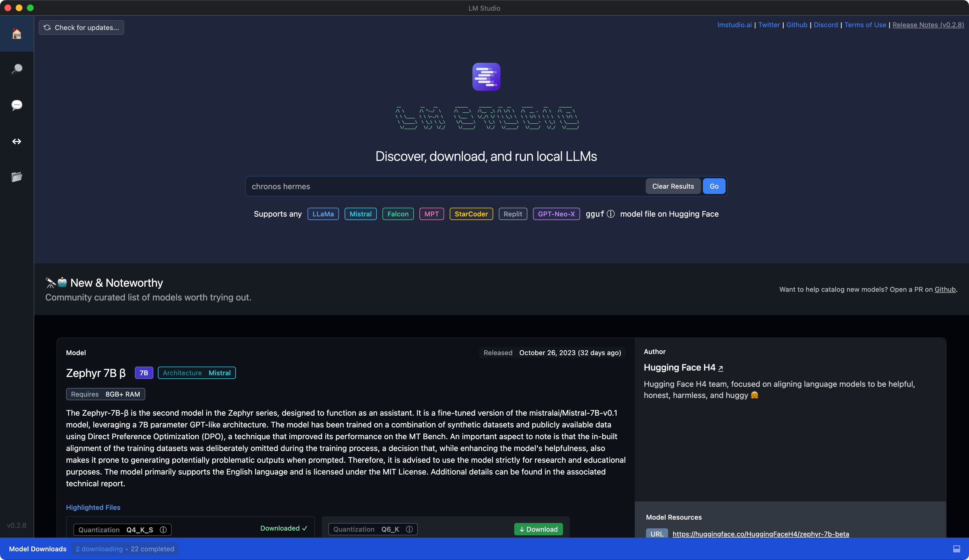Open the Search magnifying glass sidebar icon
The image size is (969, 560).
17,69
